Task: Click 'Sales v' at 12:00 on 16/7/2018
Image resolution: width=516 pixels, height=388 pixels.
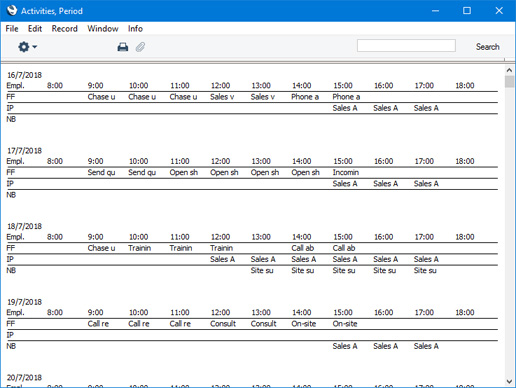Action: coord(222,97)
